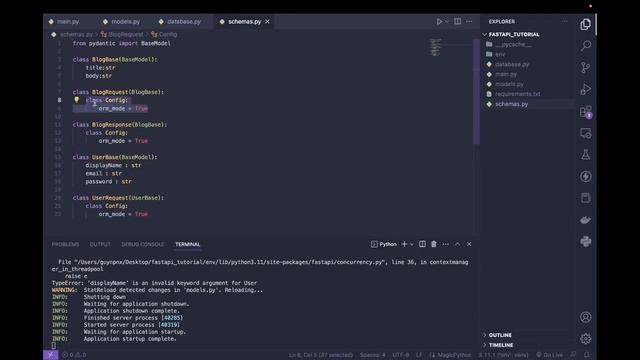Open errors and warnings count in status bar
Screen dimensions: 640x360
tap(74, 355)
